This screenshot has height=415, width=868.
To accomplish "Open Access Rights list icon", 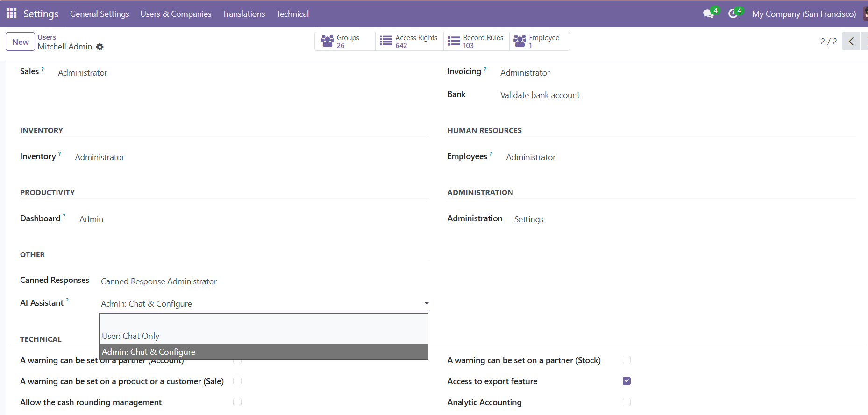I will click(386, 42).
